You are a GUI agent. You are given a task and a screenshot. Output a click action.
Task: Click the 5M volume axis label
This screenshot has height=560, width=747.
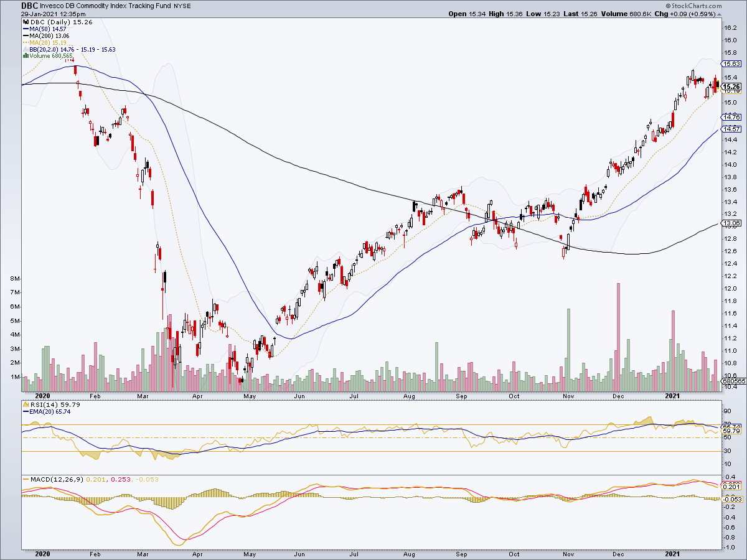pyautogui.click(x=14, y=320)
